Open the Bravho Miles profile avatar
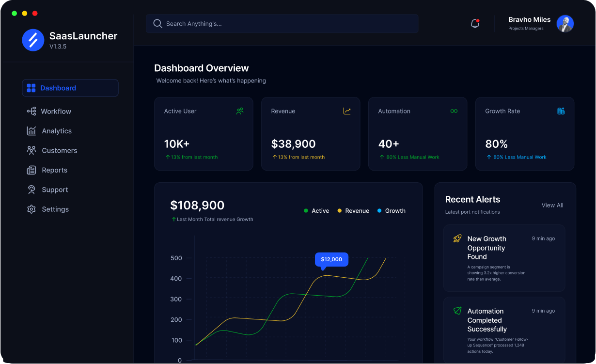Image resolution: width=596 pixels, height=364 pixels. point(565,23)
